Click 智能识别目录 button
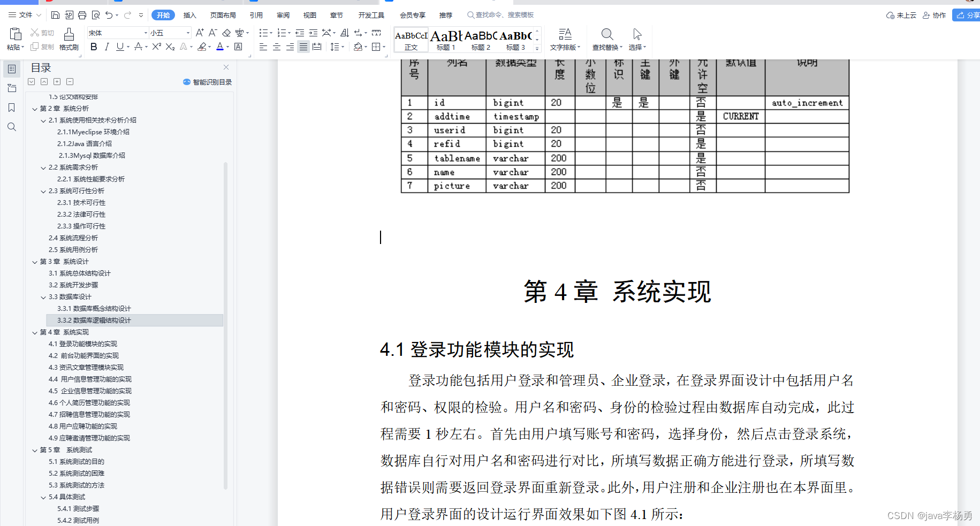 coord(208,82)
